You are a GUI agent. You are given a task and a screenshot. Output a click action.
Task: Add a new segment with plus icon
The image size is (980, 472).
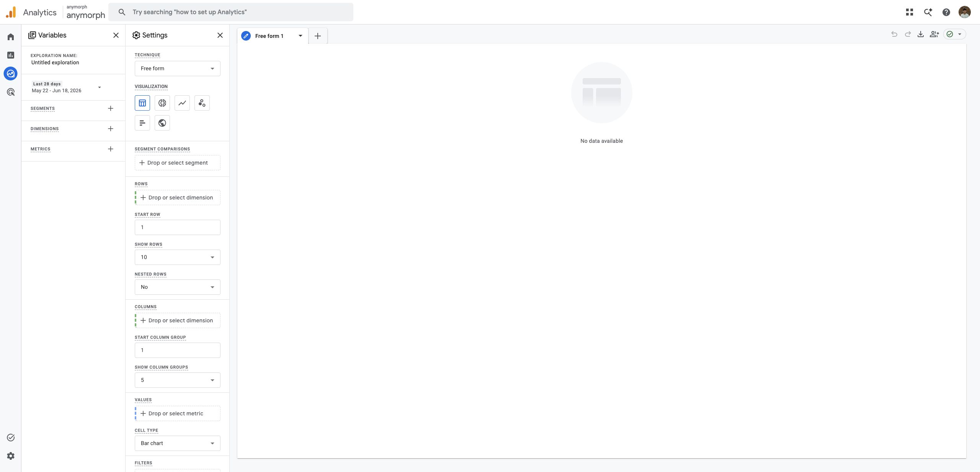(x=111, y=108)
